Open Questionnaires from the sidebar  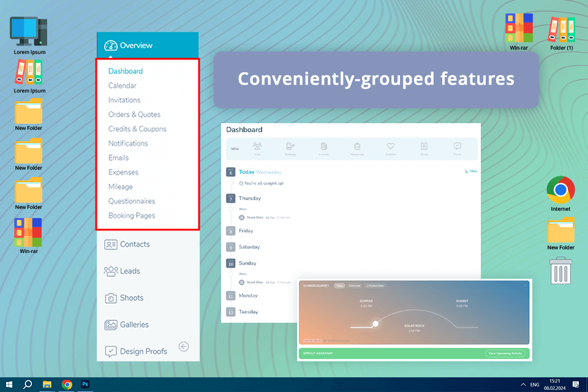132,201
